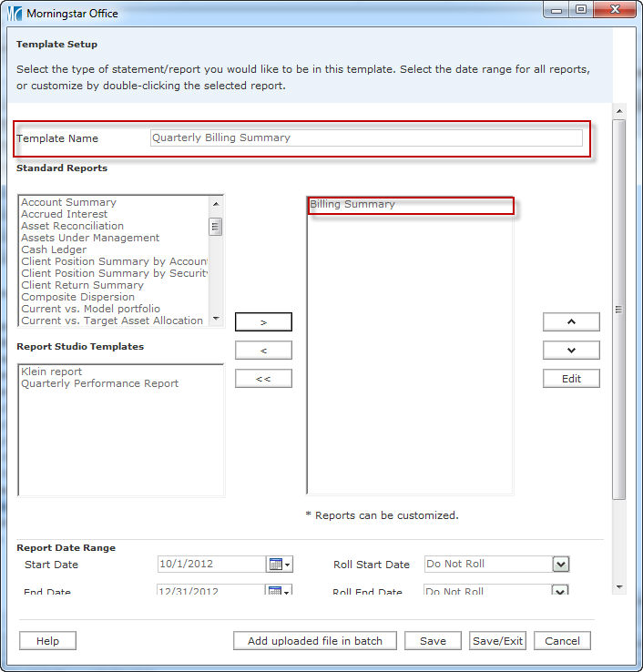Select Quarterly Performance Report template
643x672 pixels.
[99, 383]
